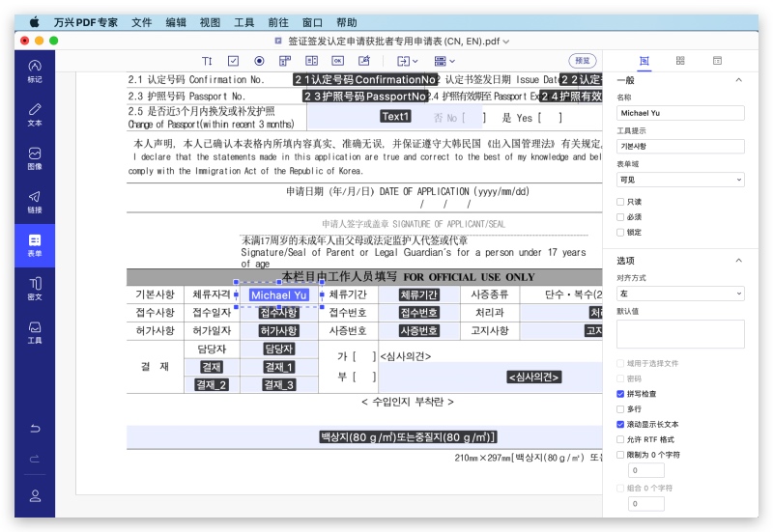This screenshot has width=773, height=532.
Task: Select the text field tool in toolbar
Action: coord(207,61)
